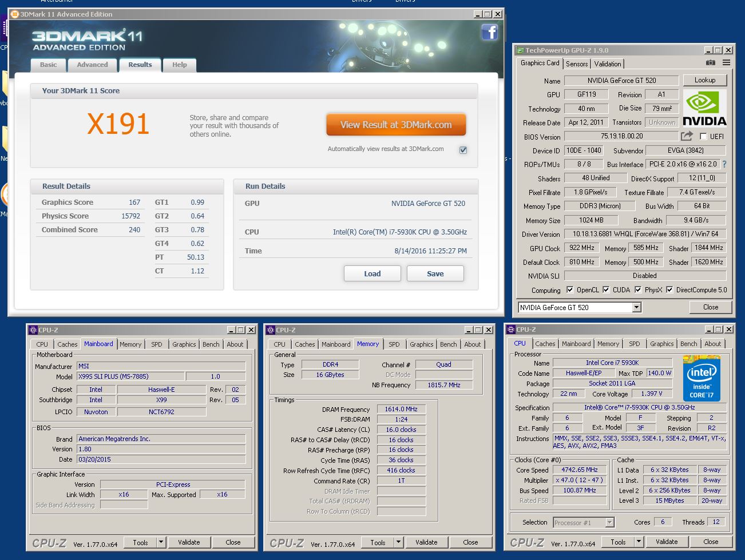Click the Close button in GPU-Z
745x560 pixels.
pyautogui.click(x=711, y=307)
